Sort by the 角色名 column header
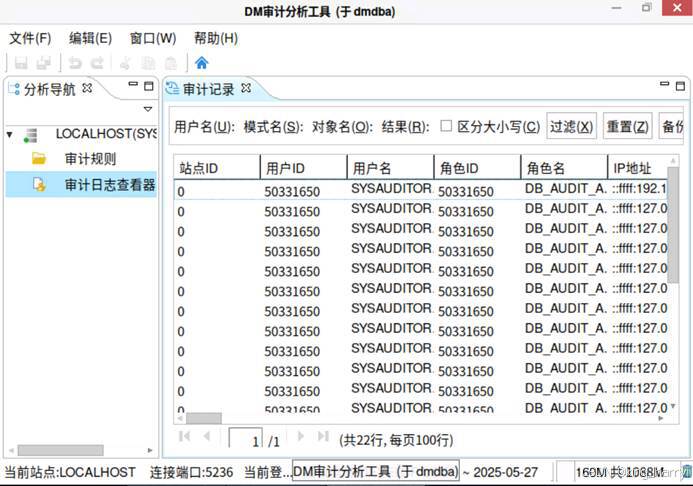This screenshot has height=486, width=693. (564, 167)
